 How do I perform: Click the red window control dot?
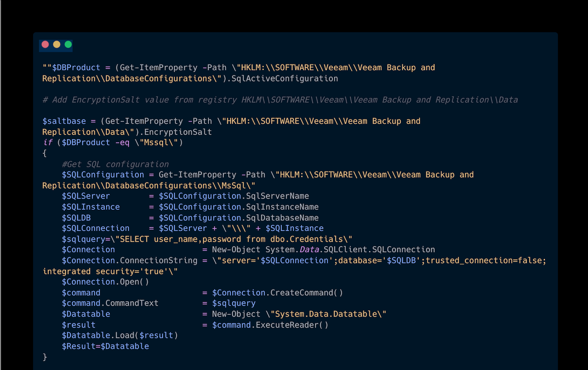click(45, 44)
